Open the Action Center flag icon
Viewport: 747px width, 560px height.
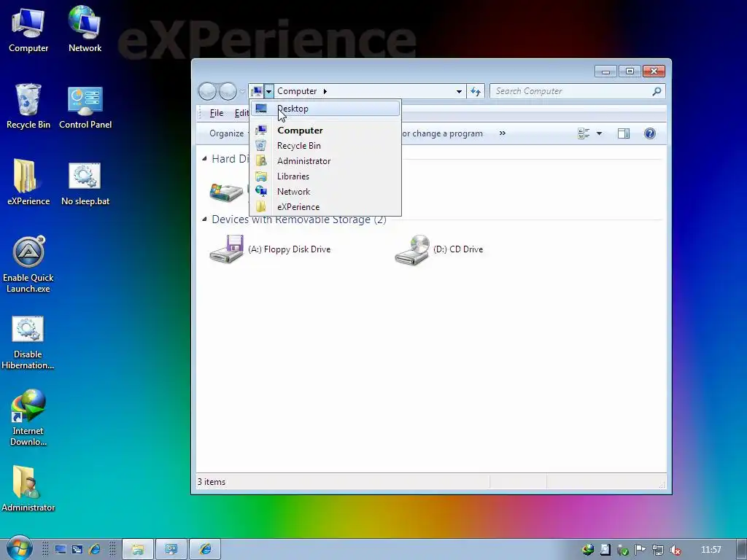(640, 550)
